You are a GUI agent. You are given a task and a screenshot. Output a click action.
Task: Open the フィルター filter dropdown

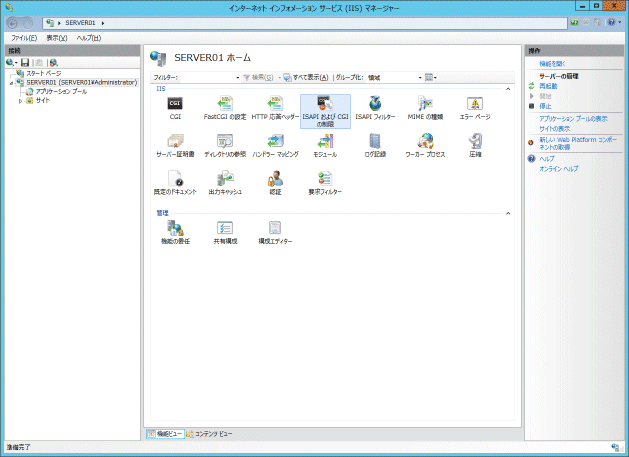coord(238,77)
